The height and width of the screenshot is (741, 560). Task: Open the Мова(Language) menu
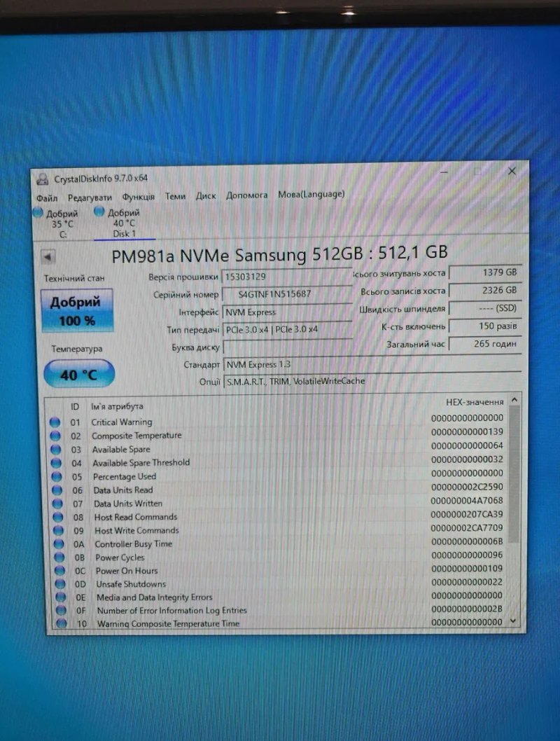(311, 194)
